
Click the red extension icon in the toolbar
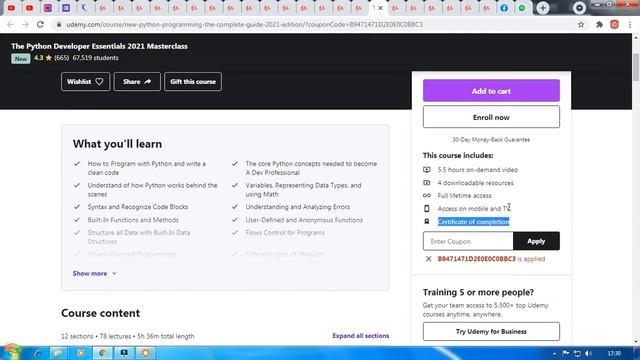tap(614, 24)
